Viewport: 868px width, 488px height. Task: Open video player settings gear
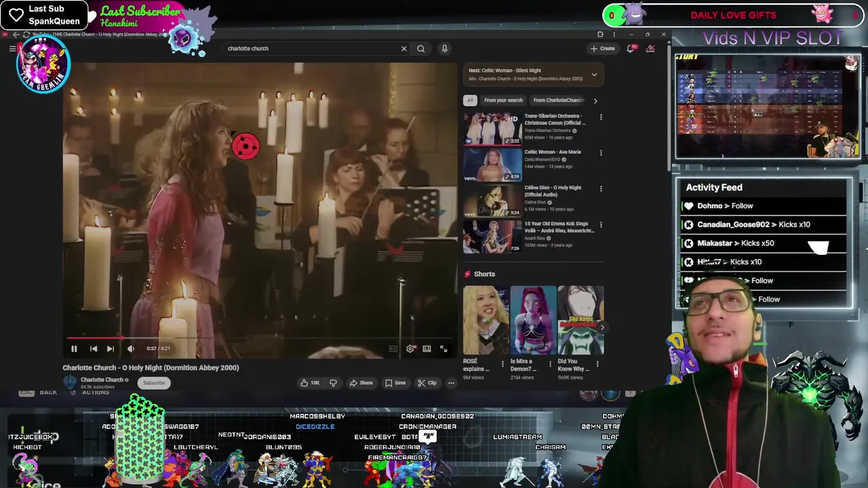(410, 348)
